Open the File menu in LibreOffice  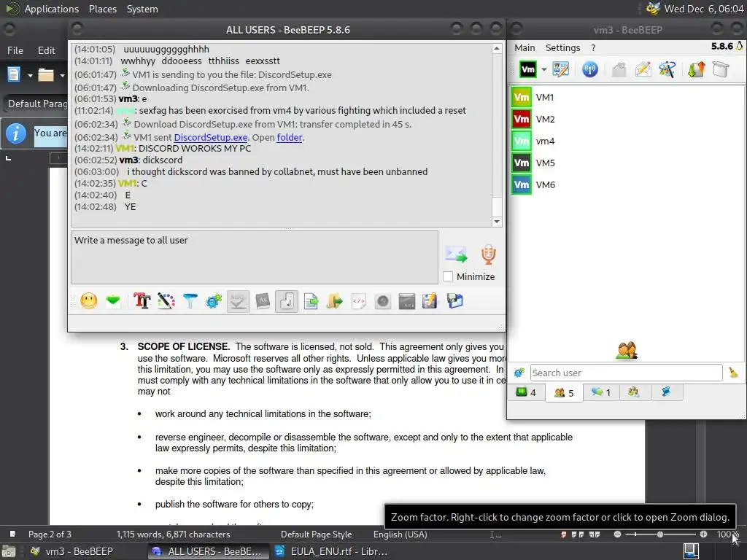pos(15,50)
